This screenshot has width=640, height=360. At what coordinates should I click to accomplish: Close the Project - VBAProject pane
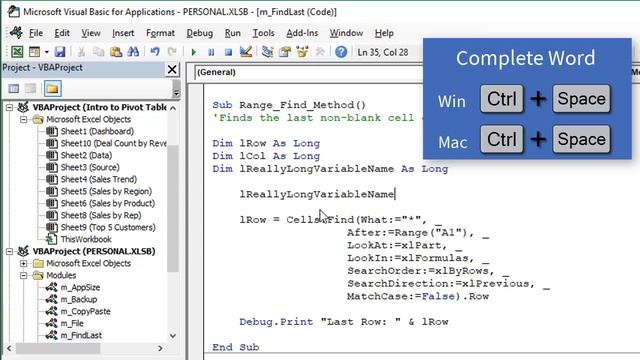172,69
